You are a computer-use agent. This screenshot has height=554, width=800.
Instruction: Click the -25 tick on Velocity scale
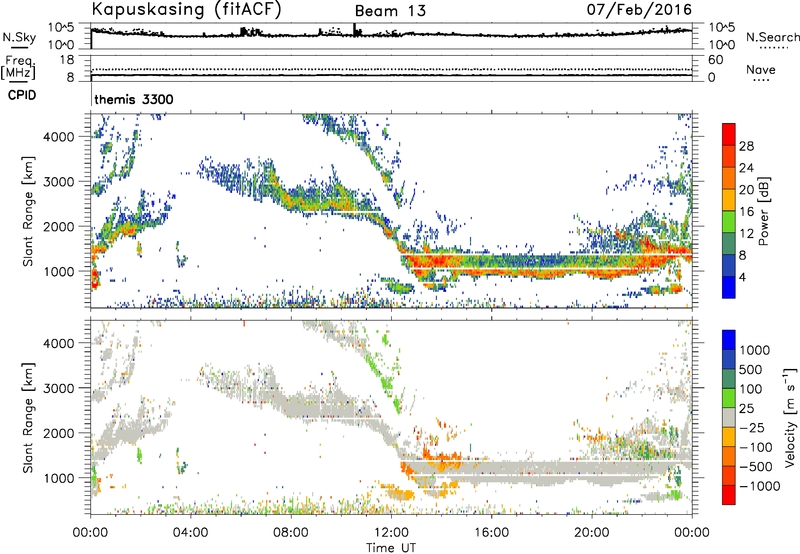(754, 427)
